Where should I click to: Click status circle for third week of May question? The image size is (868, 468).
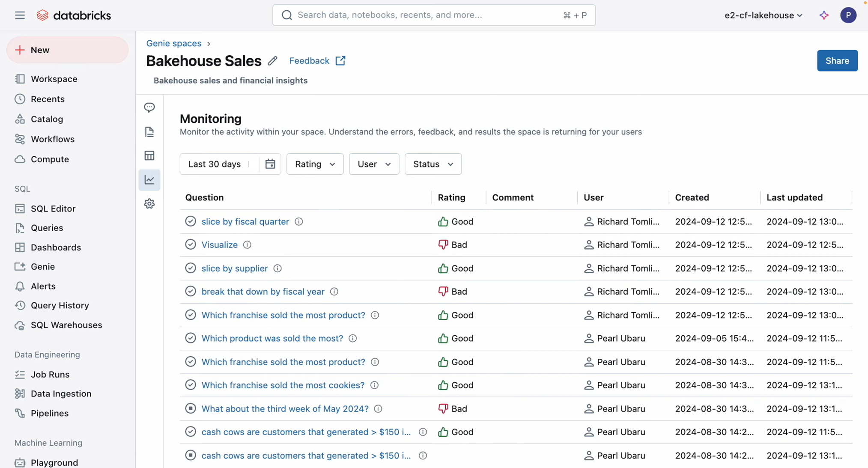click(191, 408)
